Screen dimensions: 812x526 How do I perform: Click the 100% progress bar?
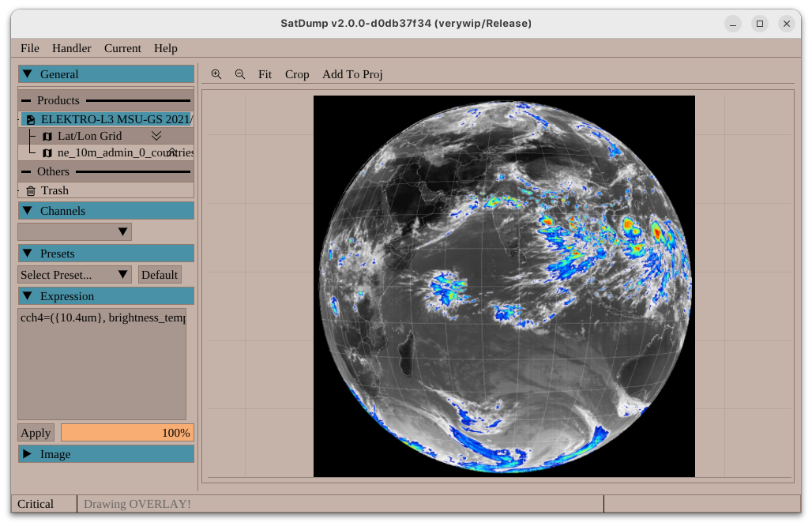[x=126, y=433]
